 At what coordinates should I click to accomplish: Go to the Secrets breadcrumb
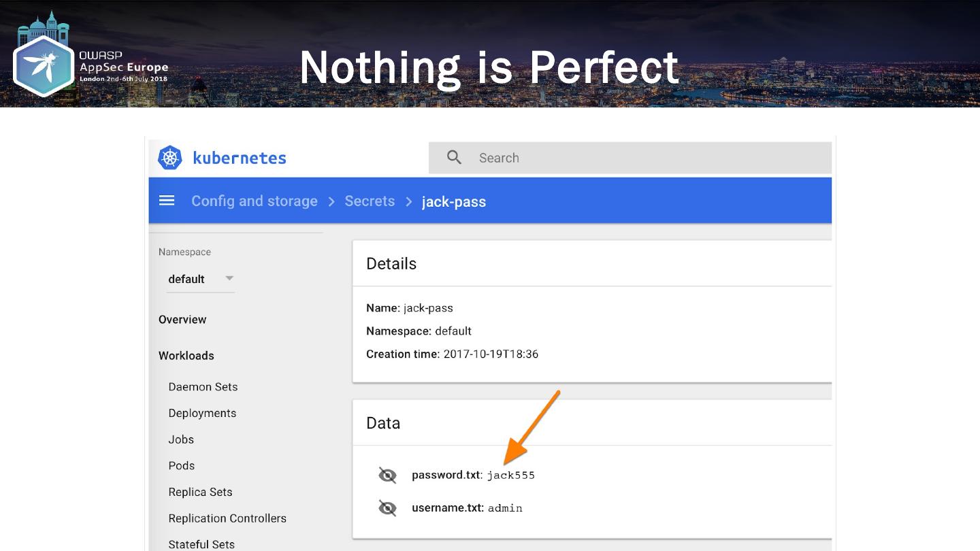370,201
